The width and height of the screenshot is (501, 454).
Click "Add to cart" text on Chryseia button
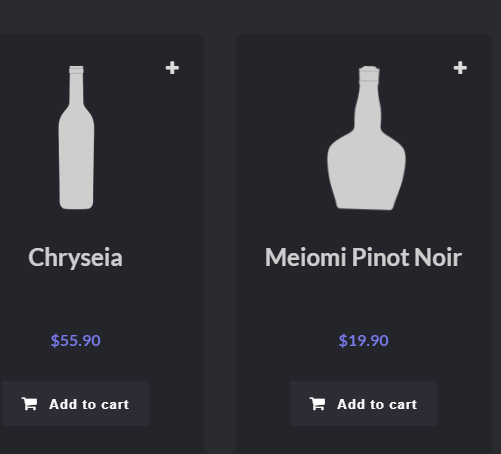click(89, 404)
